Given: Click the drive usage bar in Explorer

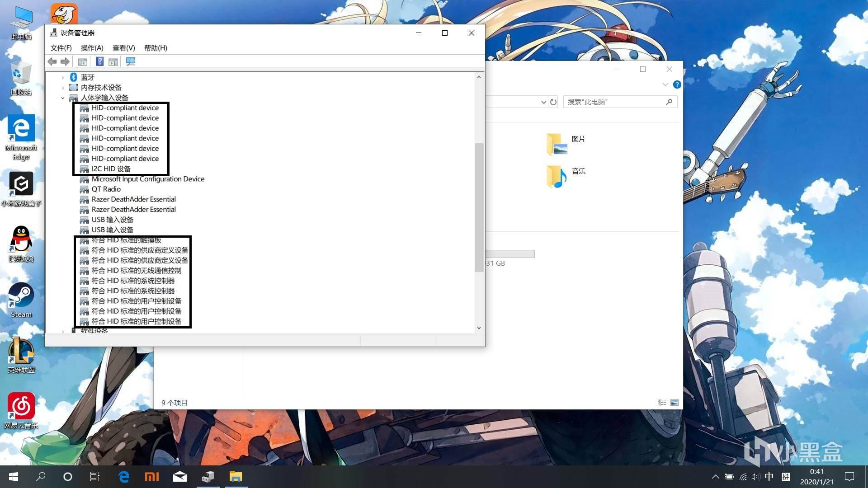Looking at the screenshot, I should point(510,254).
